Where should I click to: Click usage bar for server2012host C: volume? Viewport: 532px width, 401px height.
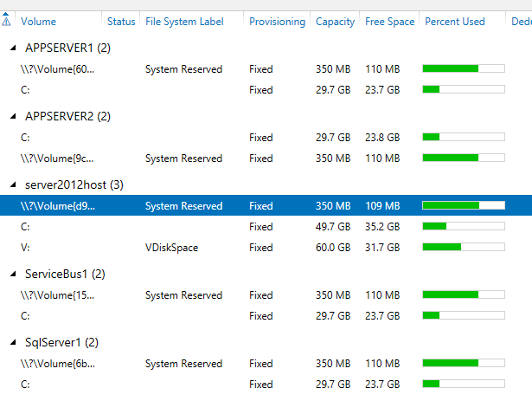(464, 226)
